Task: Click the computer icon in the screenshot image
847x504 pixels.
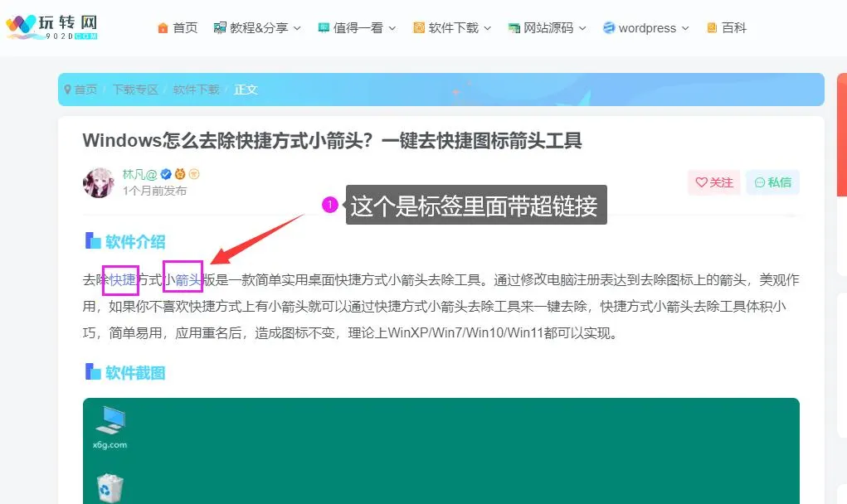Action: (x=110, y=420)
